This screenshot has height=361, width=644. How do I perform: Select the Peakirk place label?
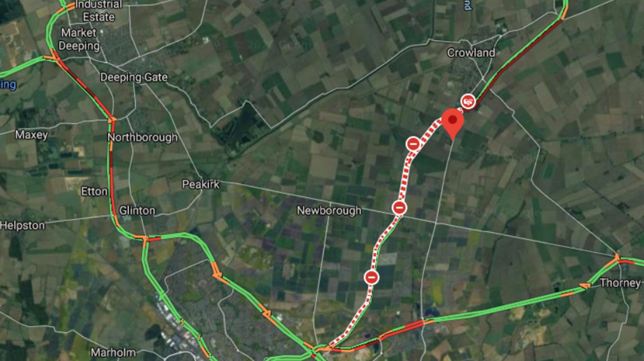201,184
